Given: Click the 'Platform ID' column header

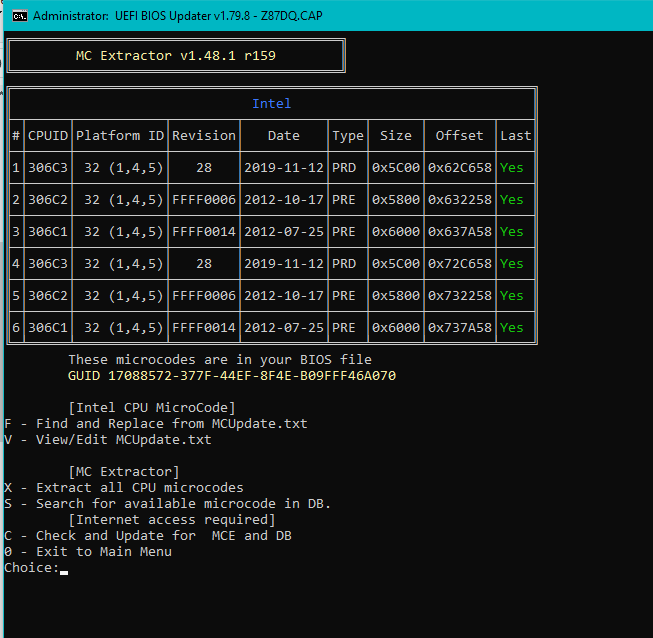Looking at the screenshot, I should tap(120, 136).
